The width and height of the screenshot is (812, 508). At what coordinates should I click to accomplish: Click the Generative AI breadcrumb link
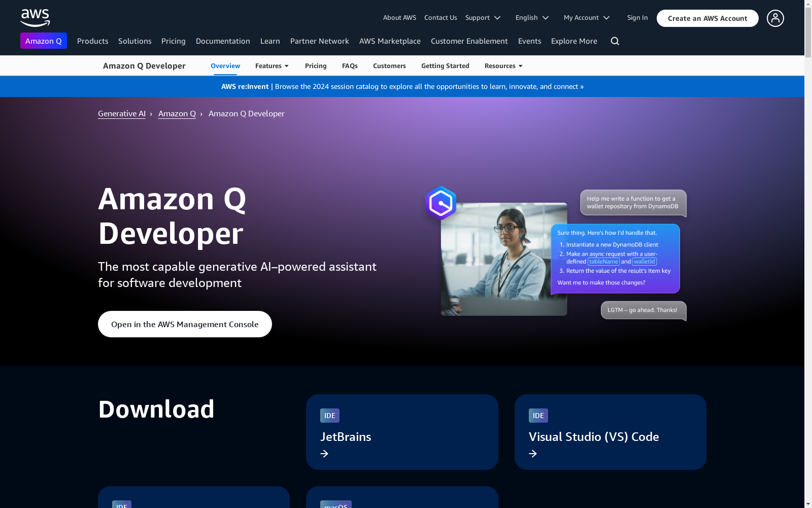tap(122, 114)
